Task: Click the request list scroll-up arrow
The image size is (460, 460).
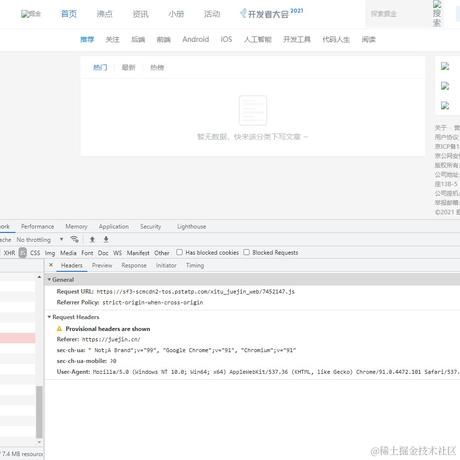Action: pyautogui.click(x=39, y=277)
